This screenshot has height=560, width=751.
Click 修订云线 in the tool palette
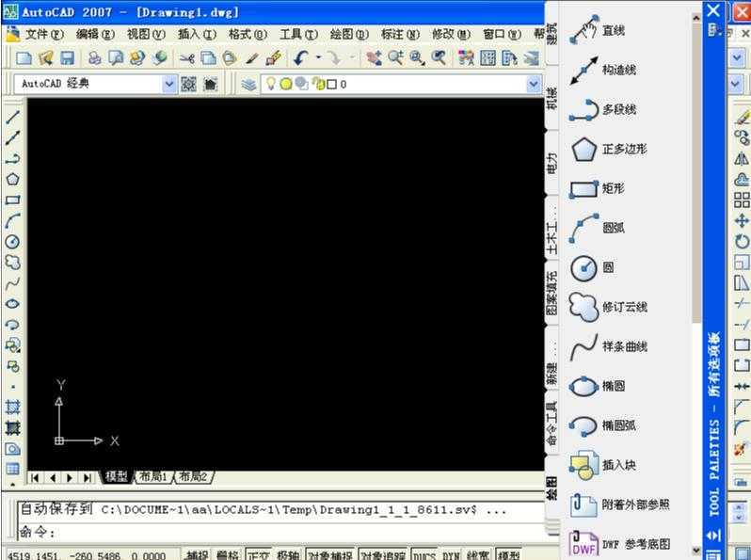point(608,307)
